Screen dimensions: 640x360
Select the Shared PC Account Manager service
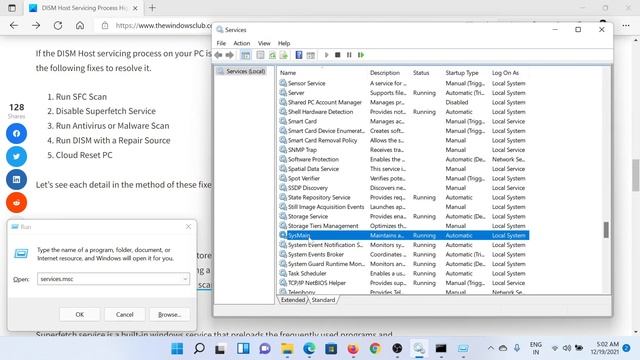click(x=404, y=102)
